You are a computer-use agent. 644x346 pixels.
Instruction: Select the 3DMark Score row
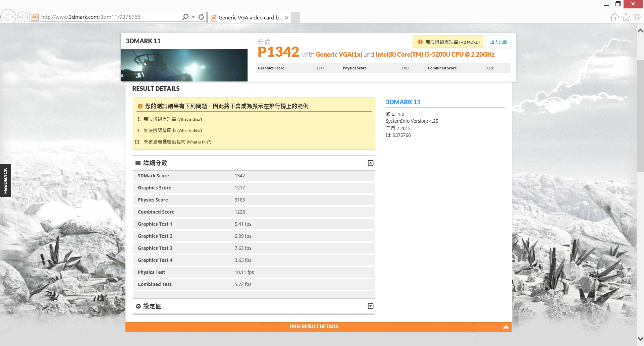pyautogui.click(x=254, y=176)
